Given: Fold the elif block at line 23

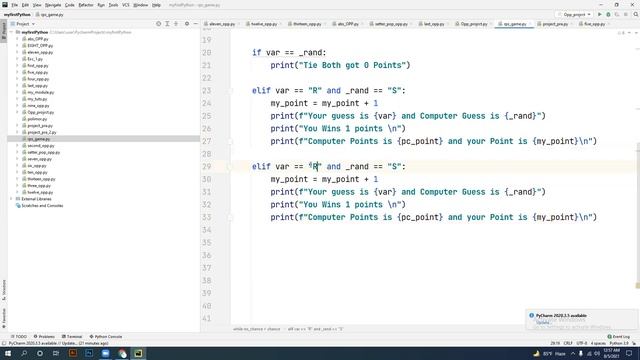Looking at the screenshot, I should point(230,91).
